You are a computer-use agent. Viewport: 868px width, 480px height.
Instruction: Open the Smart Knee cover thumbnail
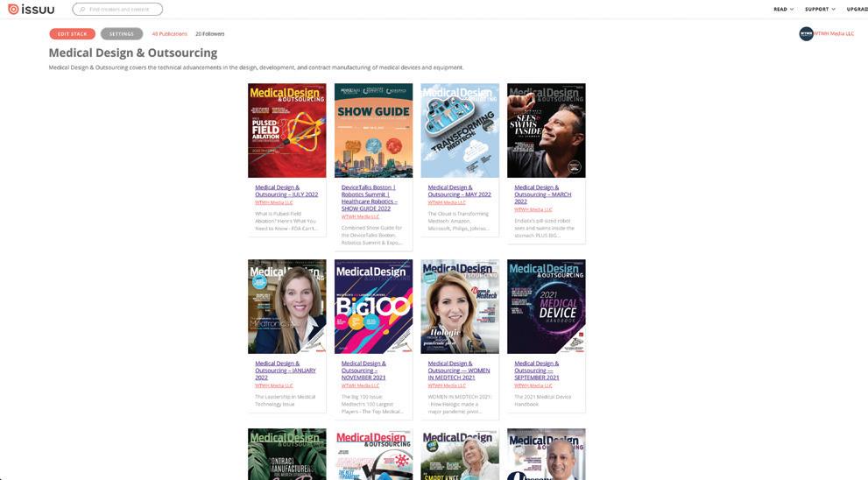point(460,454)
